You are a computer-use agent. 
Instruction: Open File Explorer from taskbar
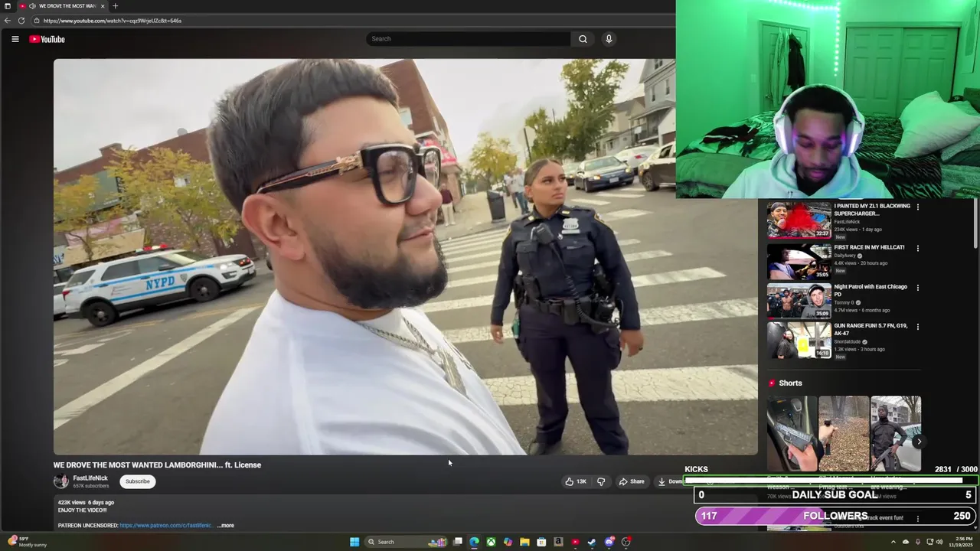(x=524, y=542)
